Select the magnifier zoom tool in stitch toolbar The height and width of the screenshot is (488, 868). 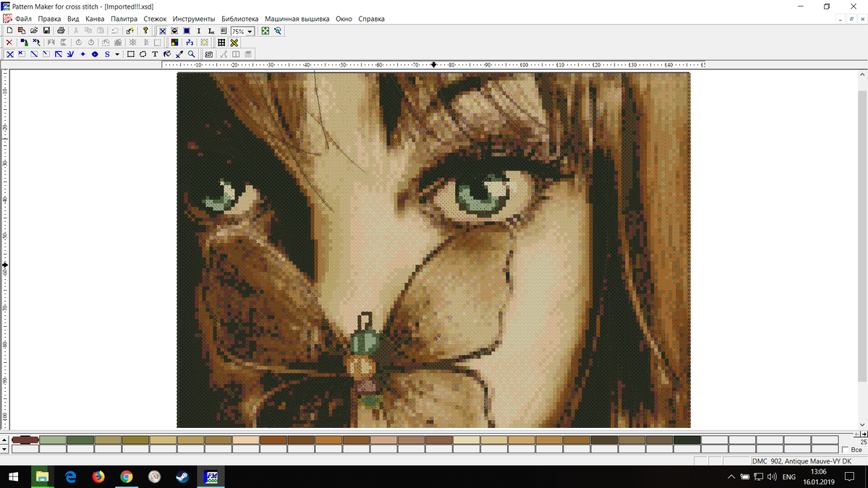point(191,54)
